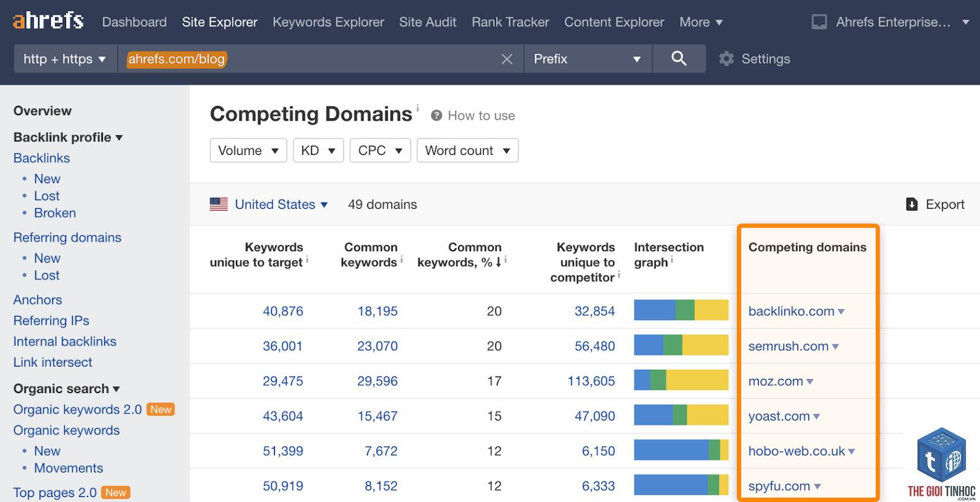980x502 pixels.
Task: Click the search magnifier button
Action: (679, 59)
